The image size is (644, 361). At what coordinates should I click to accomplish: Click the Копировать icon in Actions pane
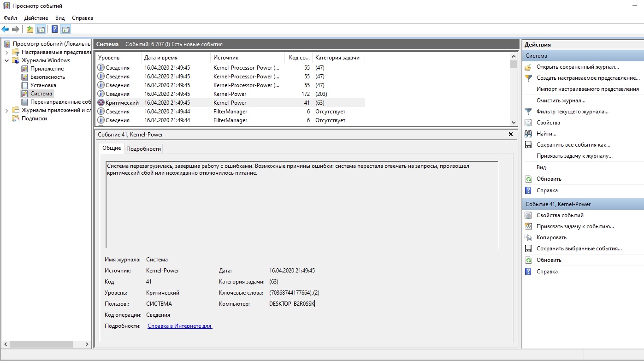[528, 237]
